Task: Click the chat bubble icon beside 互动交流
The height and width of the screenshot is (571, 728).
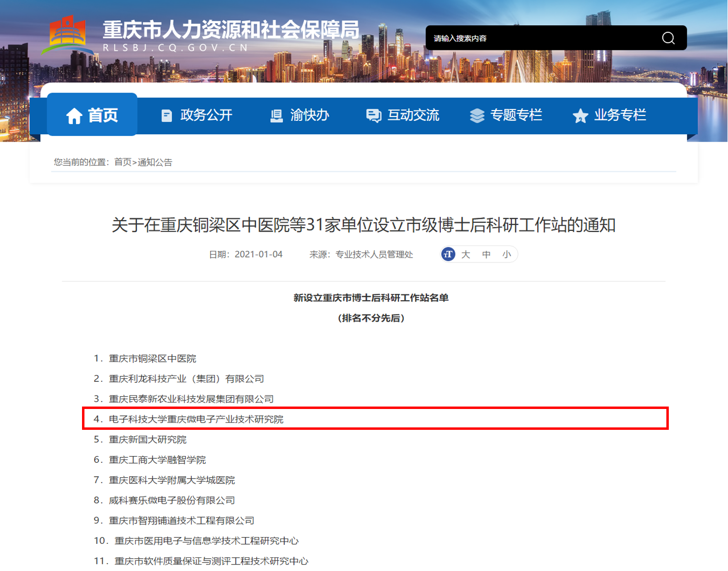Action: point(374,115)
